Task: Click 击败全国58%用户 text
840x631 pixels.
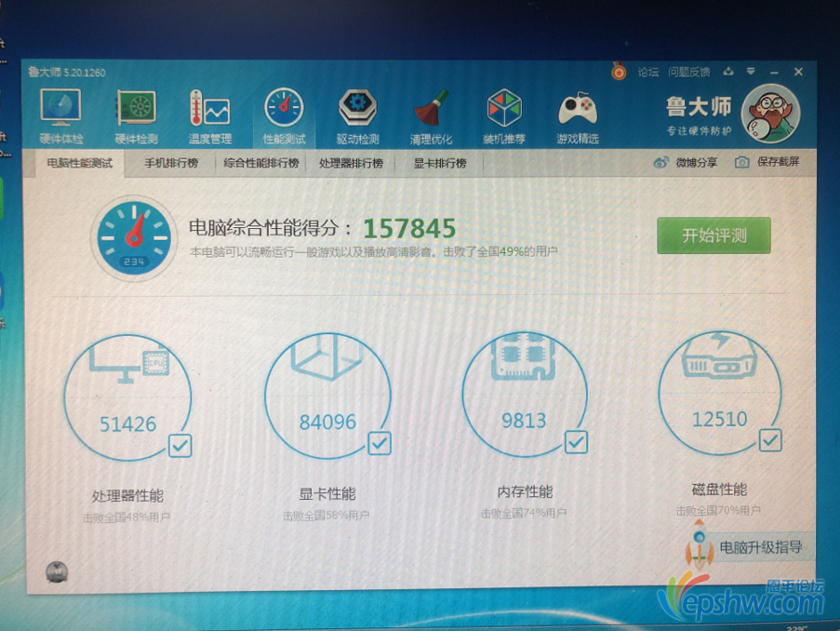Action: click(x=326, y=516)
